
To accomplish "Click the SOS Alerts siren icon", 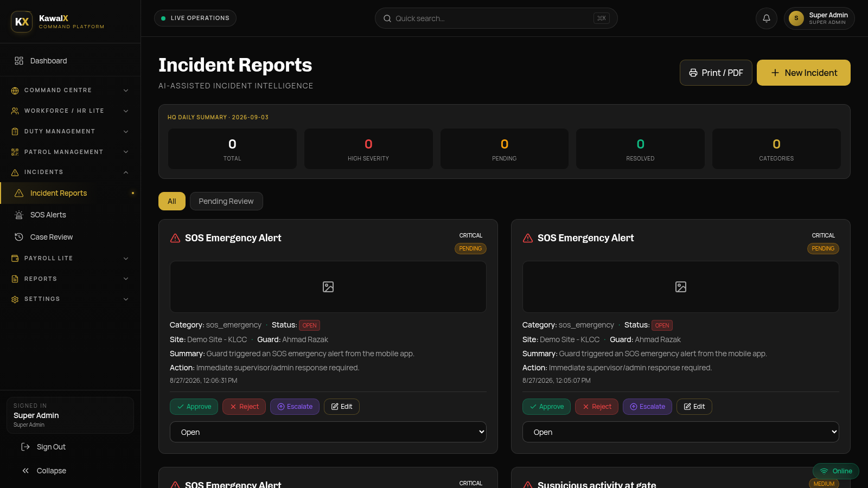I will click(19, 215).
